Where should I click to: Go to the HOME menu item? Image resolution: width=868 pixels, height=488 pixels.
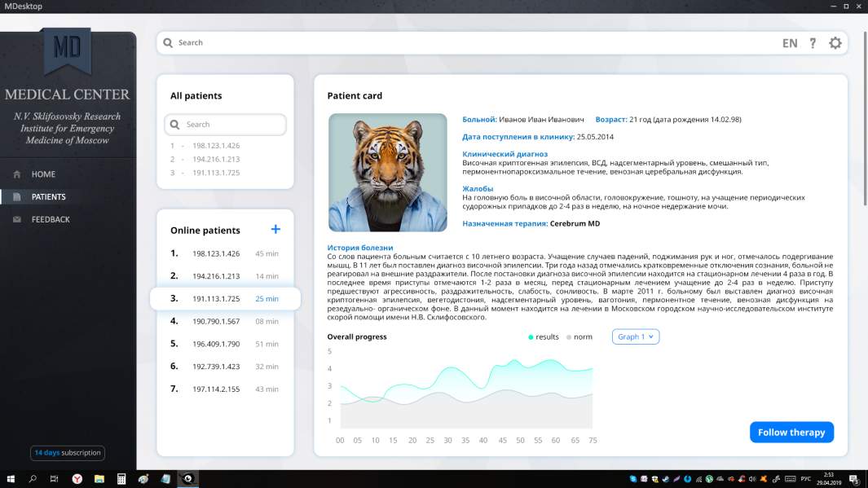tap(43, 174)
